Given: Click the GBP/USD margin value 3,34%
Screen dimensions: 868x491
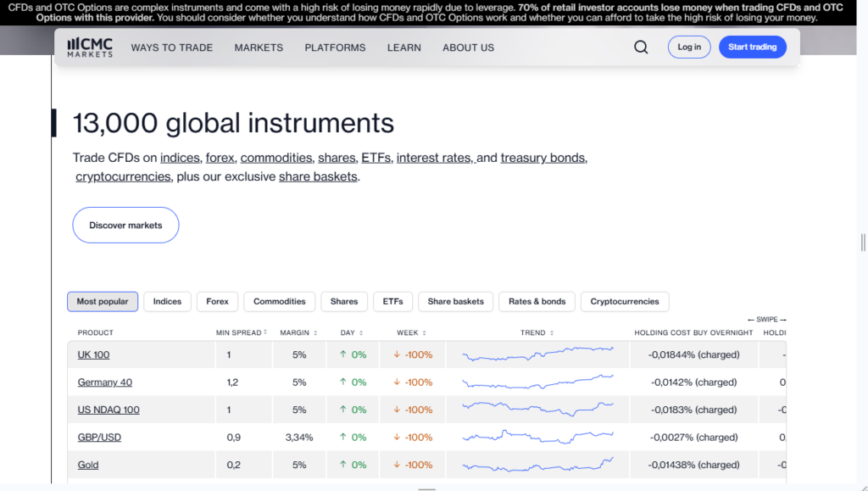Looking at the screenshot, I should pos(299,437).
